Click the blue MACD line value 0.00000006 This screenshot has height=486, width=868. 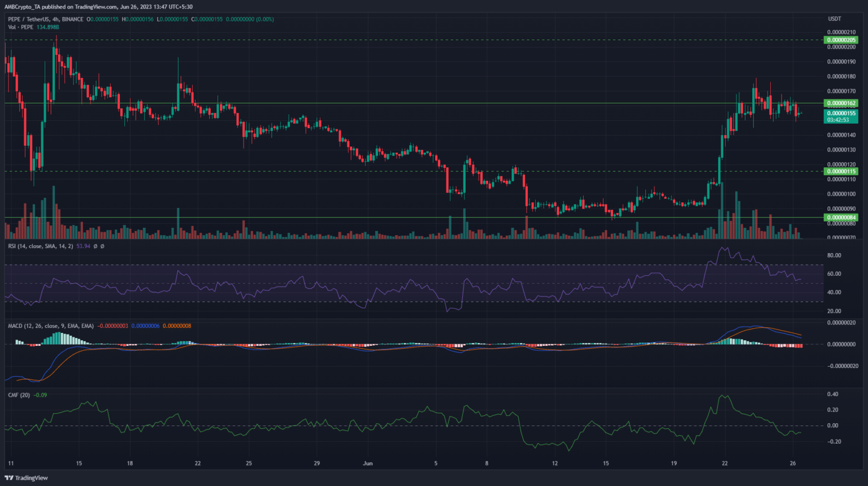click(x=146, y=326)
